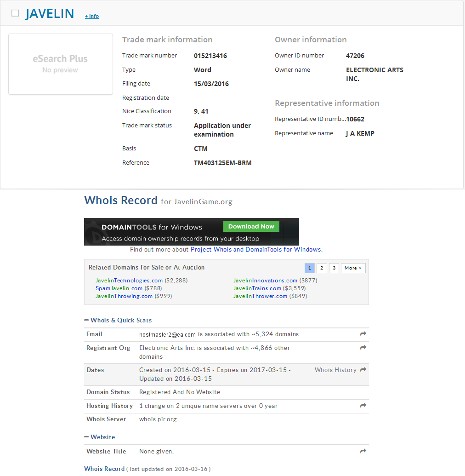Open the + Info link
This screenshot has height=476, width=465.
click(91, 16)
